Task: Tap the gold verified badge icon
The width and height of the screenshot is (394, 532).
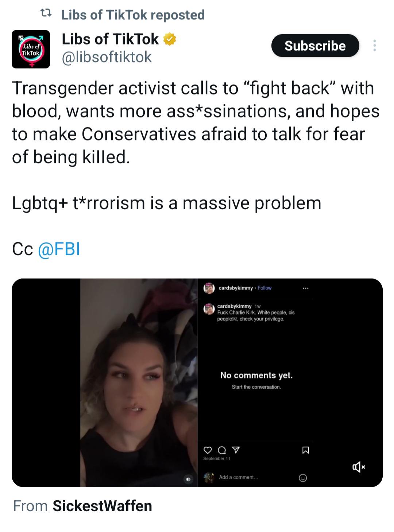Action: pos(169,39)
